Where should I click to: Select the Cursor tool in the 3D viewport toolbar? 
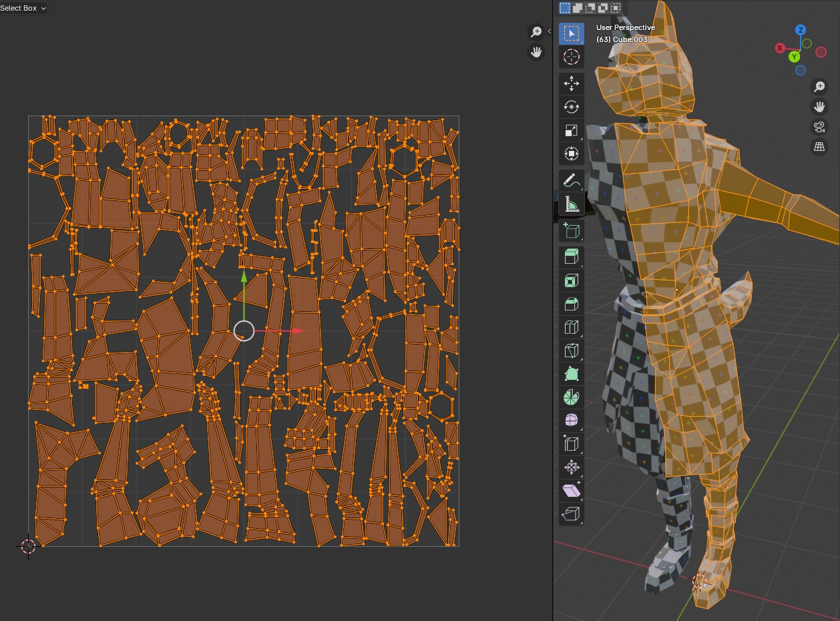coord(571,57)
